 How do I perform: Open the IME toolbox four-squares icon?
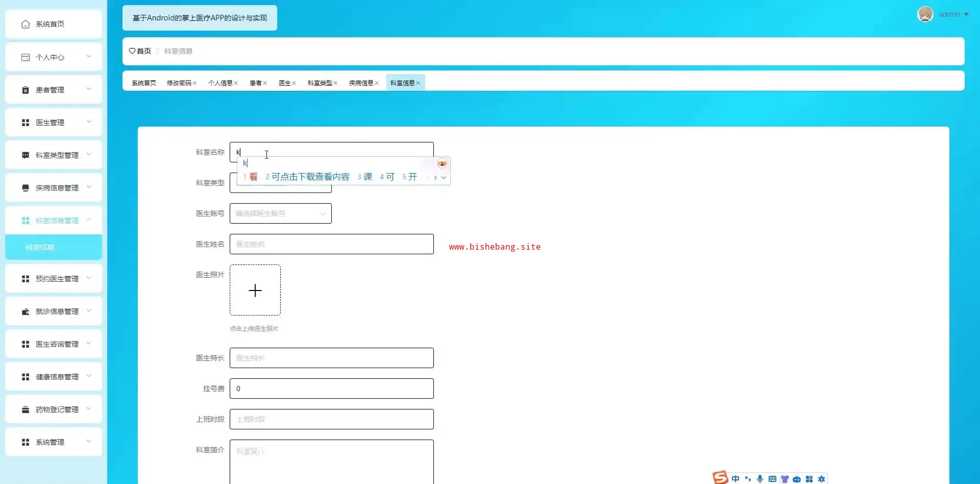point(809,479)
